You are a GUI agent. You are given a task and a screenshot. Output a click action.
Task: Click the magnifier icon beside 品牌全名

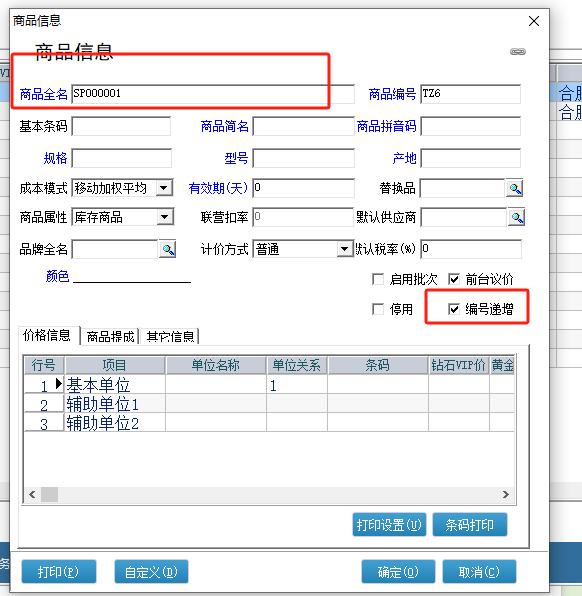pos(167,249)
